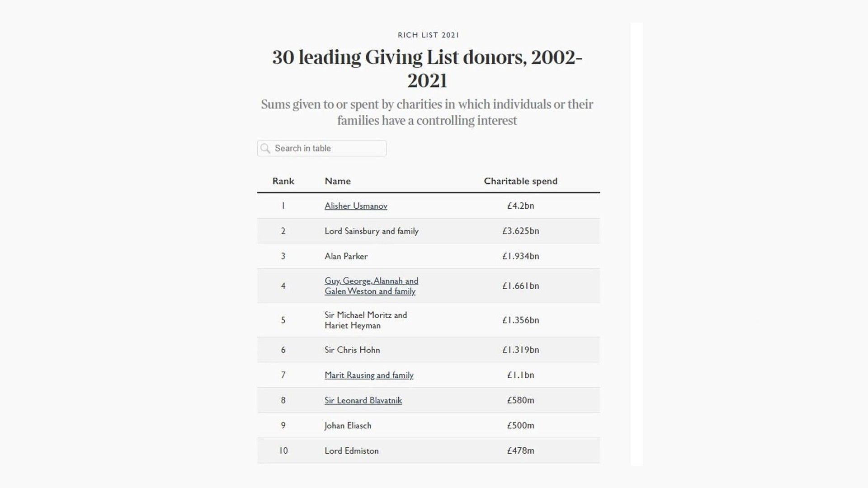The image size is (868, 488).
Task: Open the Guy, George, Alannah Weston link
Action: coord(371,286)
